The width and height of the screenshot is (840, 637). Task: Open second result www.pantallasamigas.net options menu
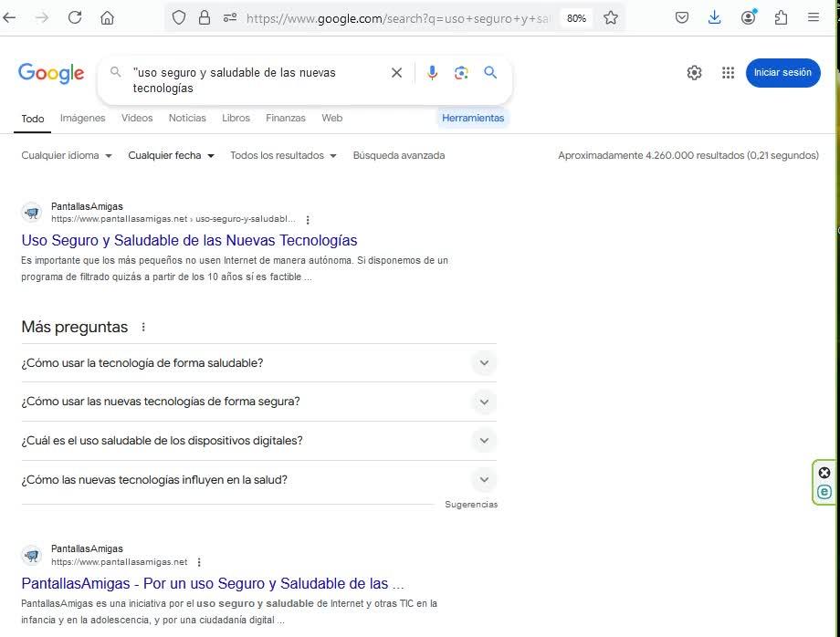click(199, 562)
